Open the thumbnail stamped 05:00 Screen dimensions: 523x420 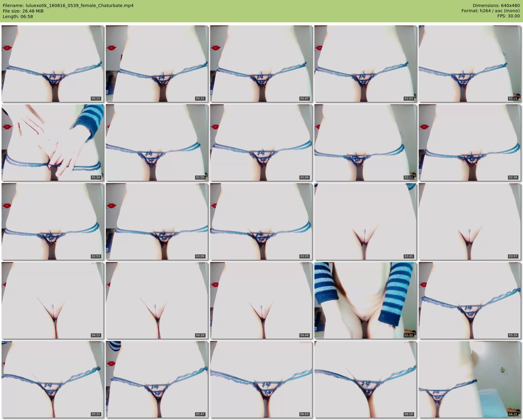point(365,300)
